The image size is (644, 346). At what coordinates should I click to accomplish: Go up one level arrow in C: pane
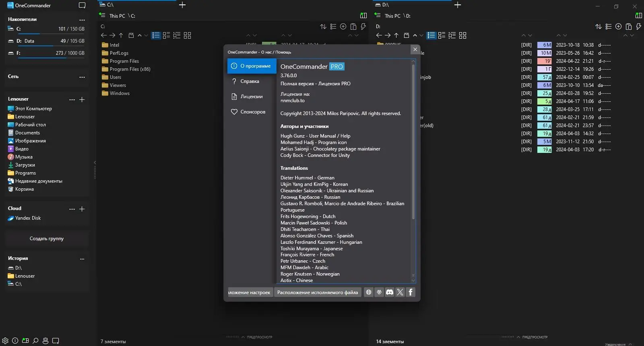[121, 35]
